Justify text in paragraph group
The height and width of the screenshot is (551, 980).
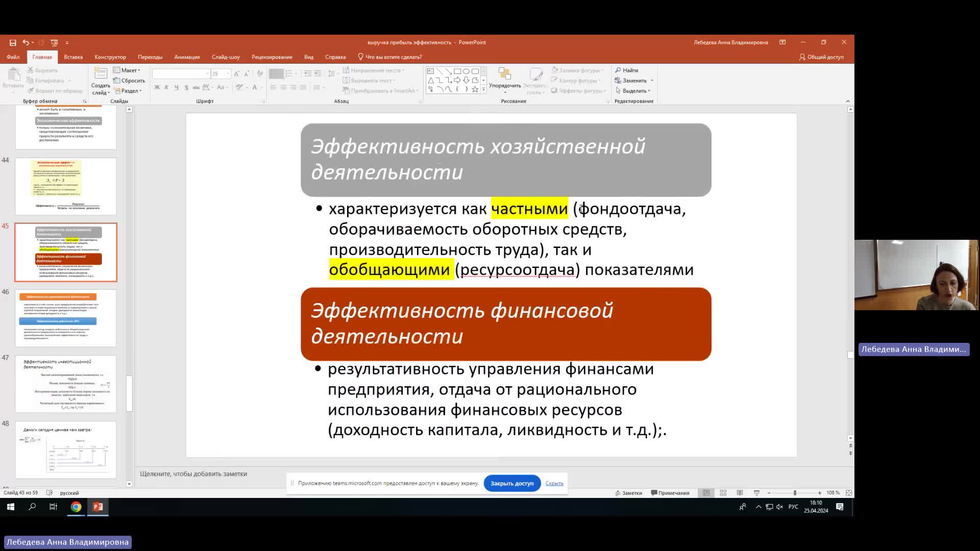coord(303,87)
